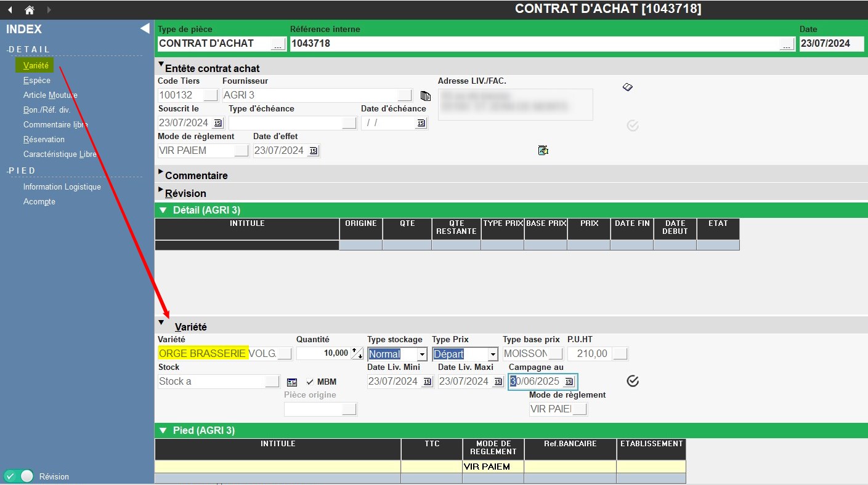The width and height of the screenshot is (868, 485).
Task: Click the Quantité input field
Action: tap(322, 354)
